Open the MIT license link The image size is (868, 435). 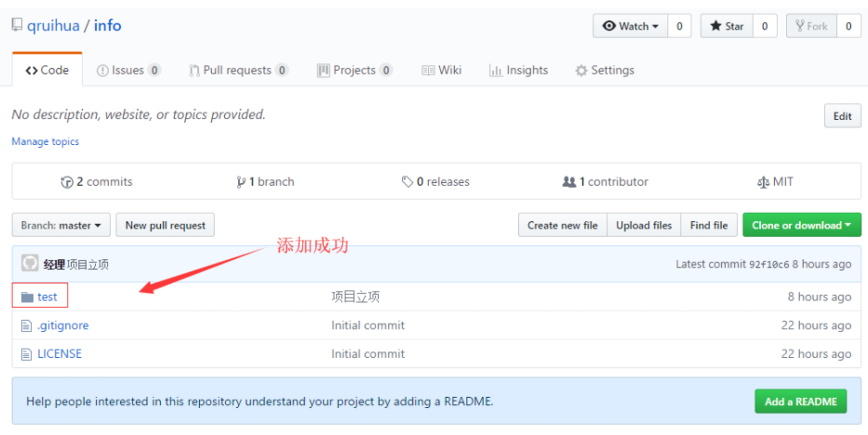click(775, 182)
